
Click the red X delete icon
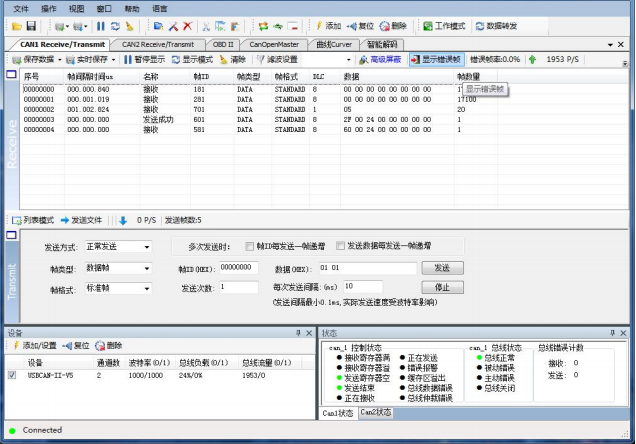click(187, 26)
